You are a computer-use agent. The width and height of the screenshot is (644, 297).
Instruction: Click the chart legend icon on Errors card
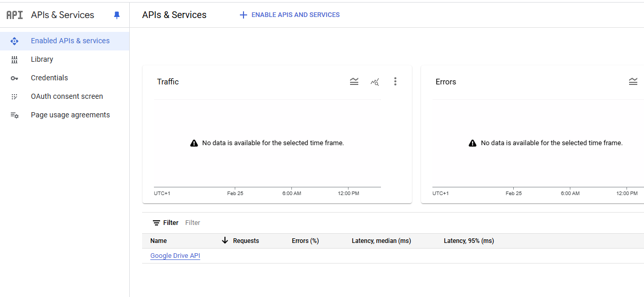633,81
